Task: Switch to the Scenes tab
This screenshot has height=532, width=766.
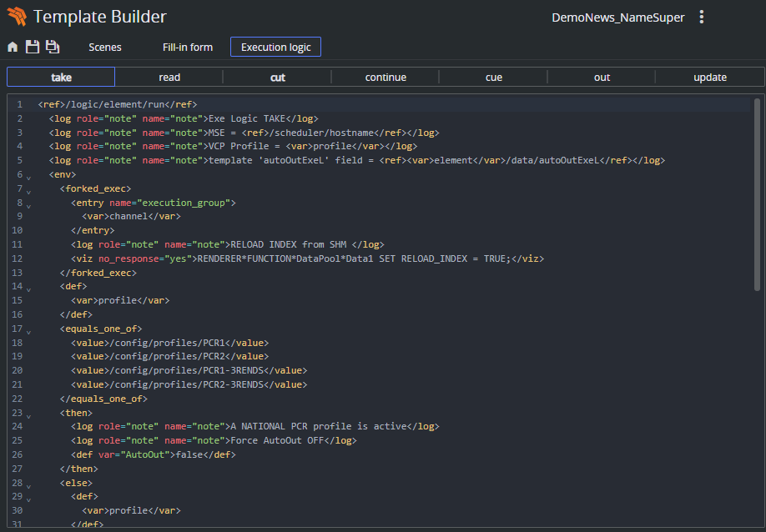Action: tap(105, 48)
